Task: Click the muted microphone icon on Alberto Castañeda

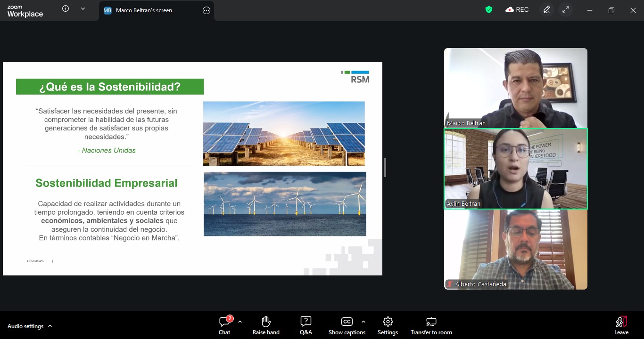Action: click(x=450, y=284)
